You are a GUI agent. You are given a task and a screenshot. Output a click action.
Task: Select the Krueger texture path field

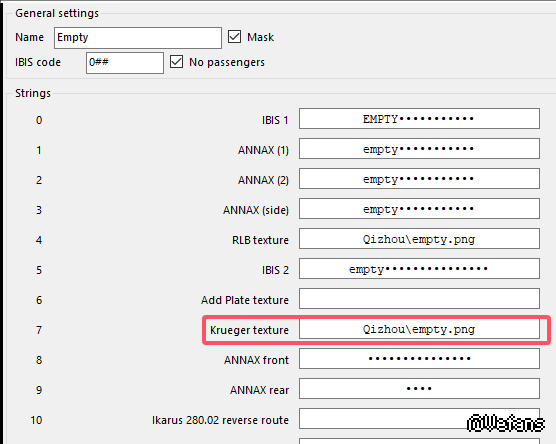419,329
